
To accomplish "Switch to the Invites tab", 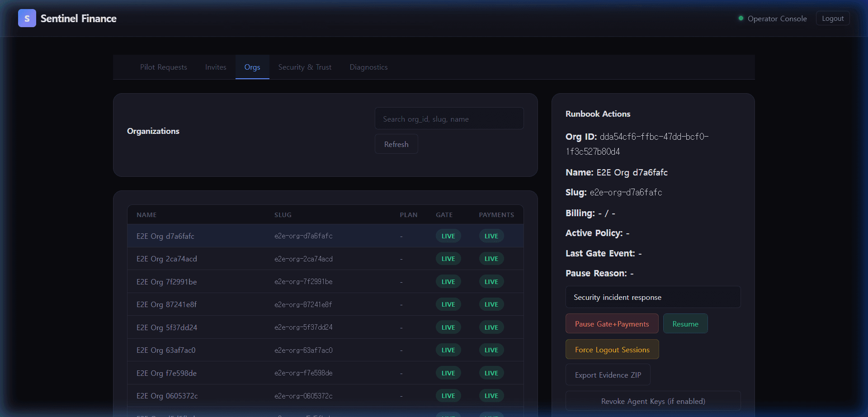I will pos(215,67).
